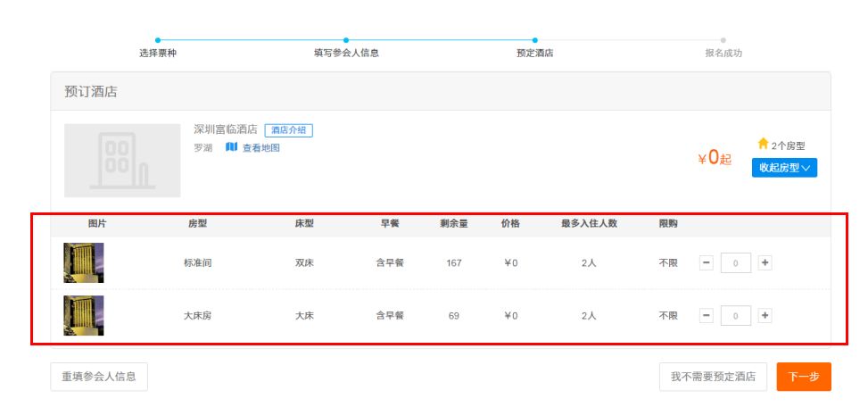Click the 罗湖 district label
This screenshot has width=868, height=407.
click(203, 148)
